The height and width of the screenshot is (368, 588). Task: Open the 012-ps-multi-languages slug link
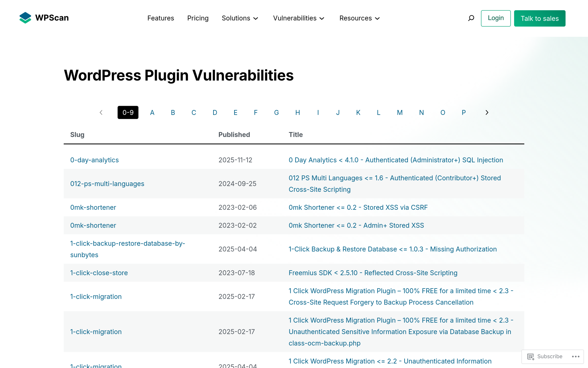(107, 184)
